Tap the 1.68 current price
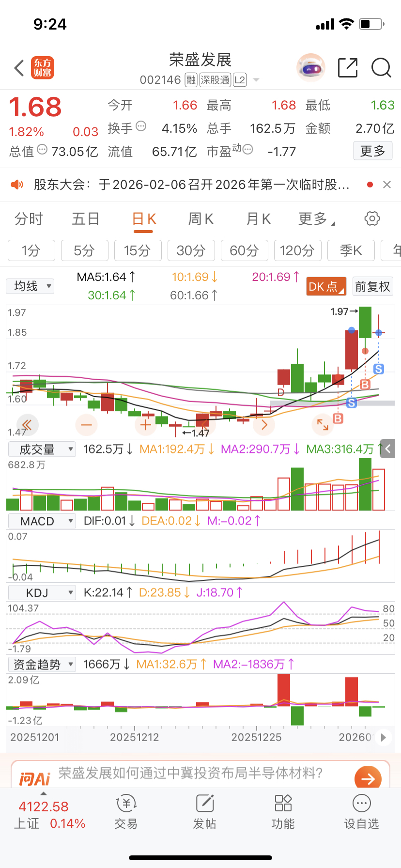Image resolution: width=401 pixels, height=868 pixels. (x=35, y=107)
